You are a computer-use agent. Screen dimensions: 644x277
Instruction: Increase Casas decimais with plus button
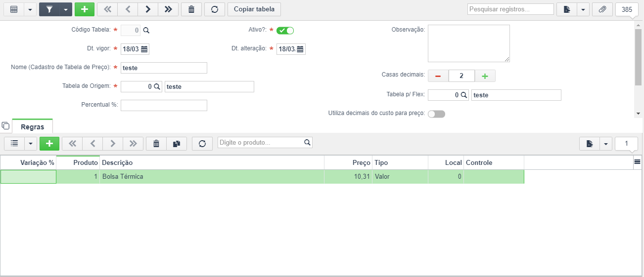tap(485, 76)
